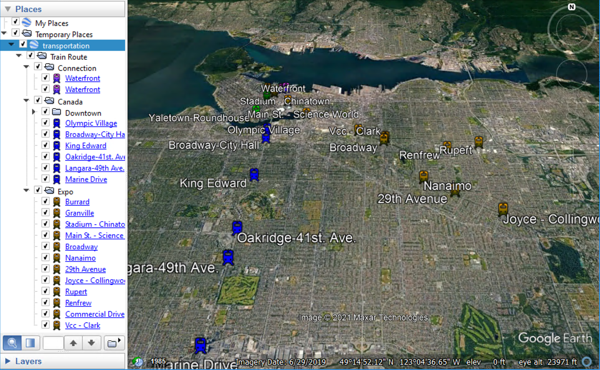This screenshot has height=370, width=600.
Task: Expand the Layers panel
Action: pyautogui.click(x=7, y=361)
